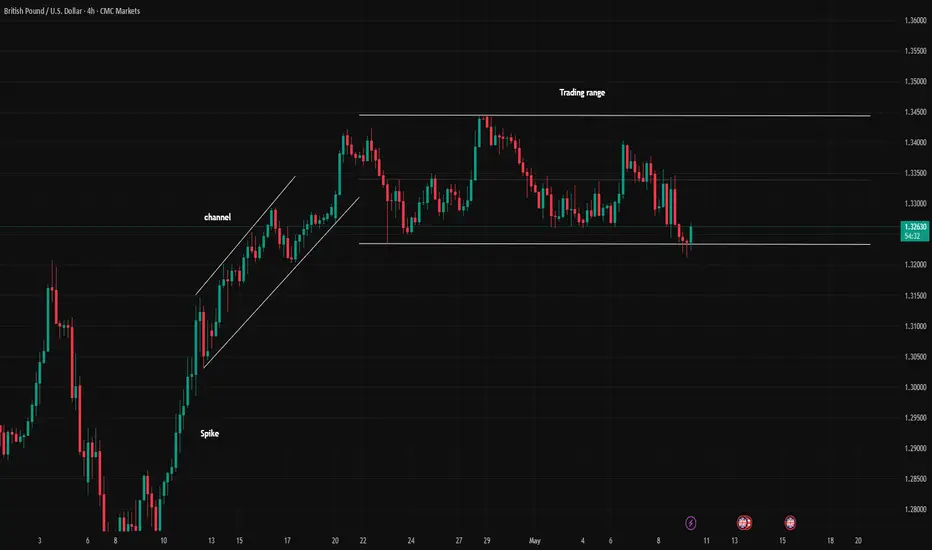Click the British Pound / U.S. Dollar chart title
932x550 pixels.
click(72, 11)
